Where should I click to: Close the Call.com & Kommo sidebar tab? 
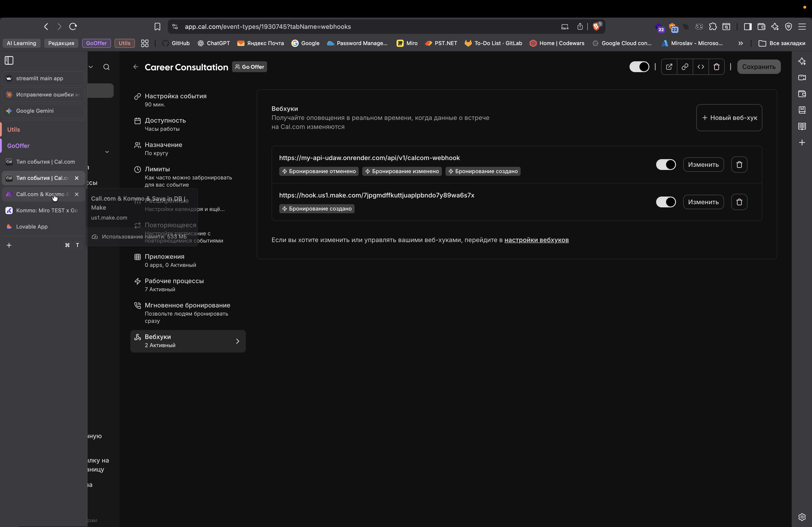pos(77,194)
